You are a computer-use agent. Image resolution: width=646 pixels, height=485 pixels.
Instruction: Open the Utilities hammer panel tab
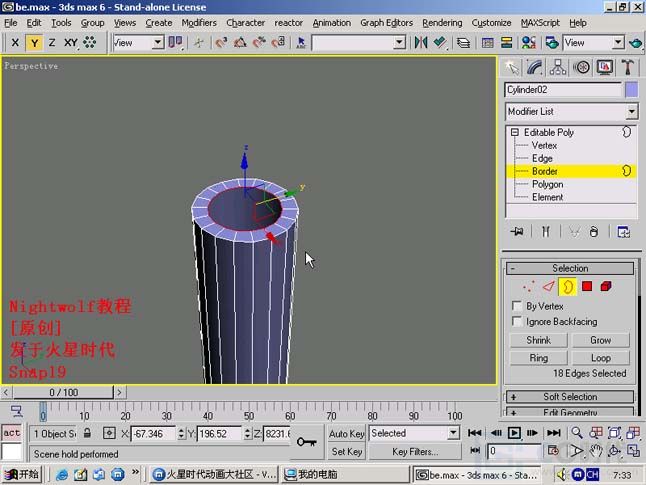coord(627,67)
